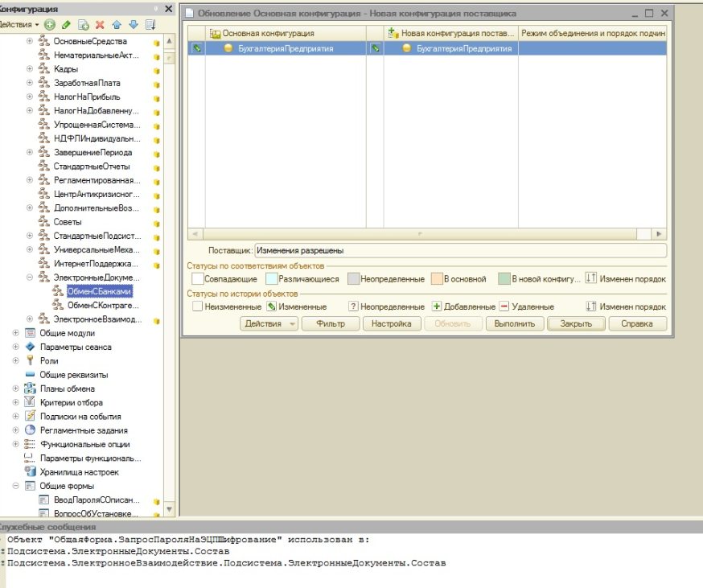The width and height of the screenshot is (703, 588).
Task: Open the Действия menu in Конфигурация panel
Action: (19, 25)
